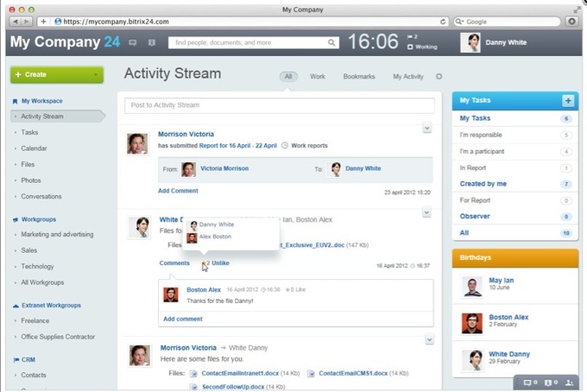Click Boston Alex birthday photo
The width and height of the screenshot is (587, 392).
point(472,323)
